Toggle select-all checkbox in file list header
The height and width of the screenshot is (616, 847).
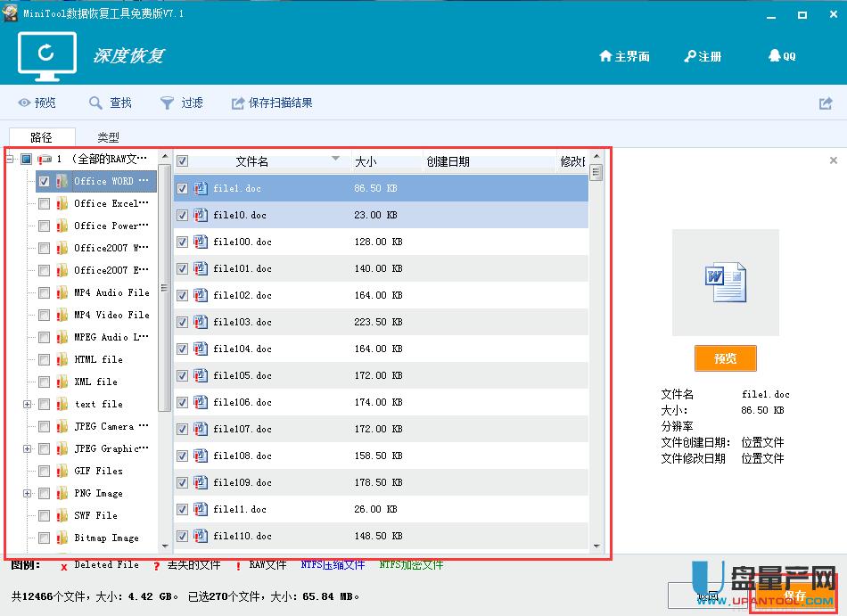click(183, 161)
